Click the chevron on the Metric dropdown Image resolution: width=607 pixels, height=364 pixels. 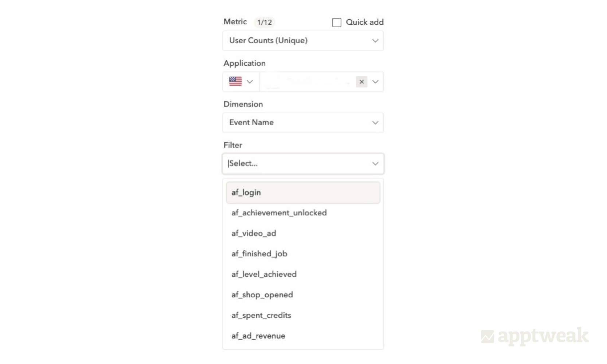[375, 41]
